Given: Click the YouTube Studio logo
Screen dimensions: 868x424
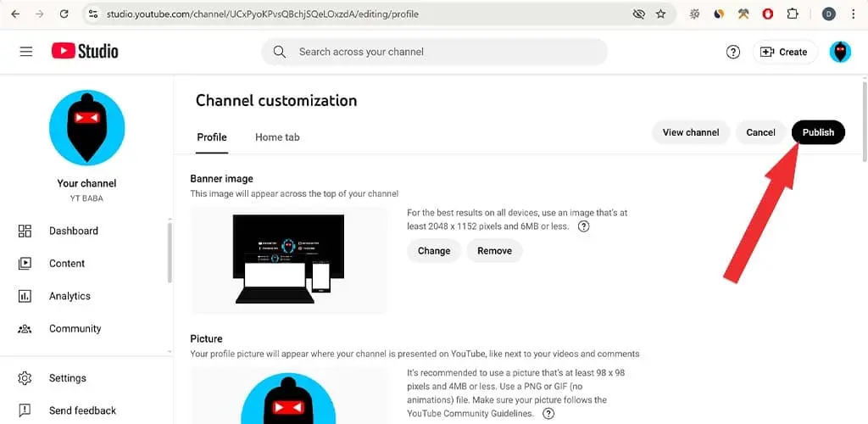Looking at the screenshot, I should tap(86, 52).
